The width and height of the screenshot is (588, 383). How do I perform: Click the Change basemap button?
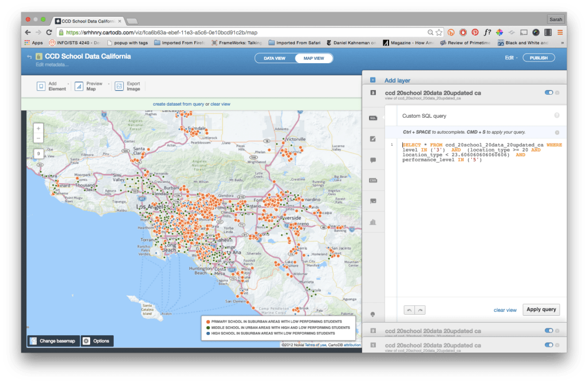click(53, 341)
